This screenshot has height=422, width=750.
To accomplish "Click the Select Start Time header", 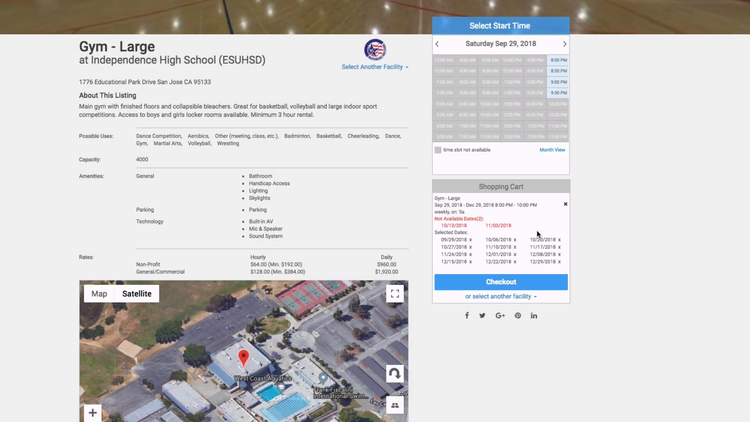I will click(x=501, y=26).
